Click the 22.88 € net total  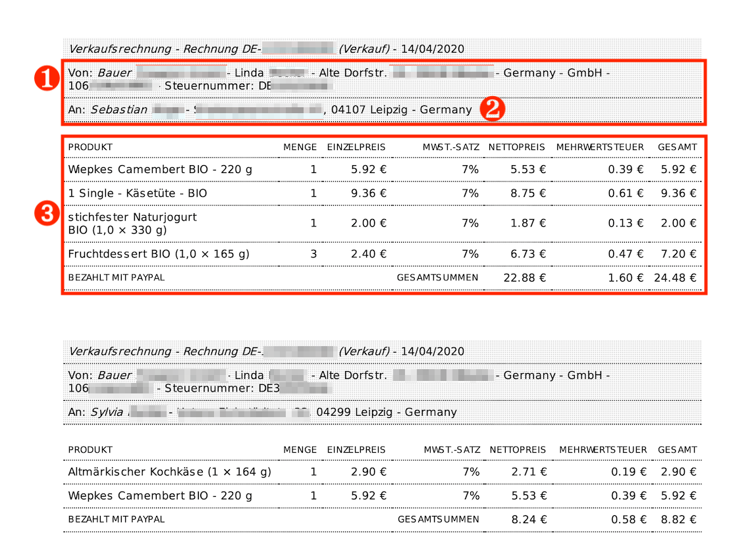click(524, 278)
